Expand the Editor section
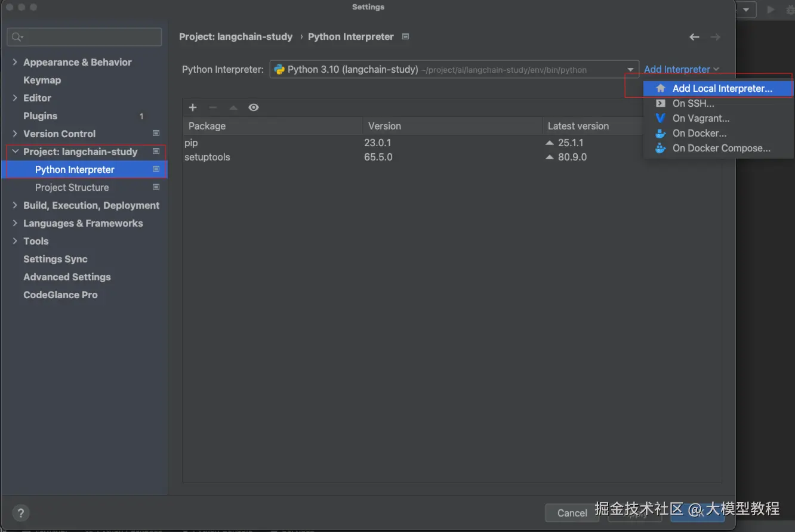 point(16,98)
